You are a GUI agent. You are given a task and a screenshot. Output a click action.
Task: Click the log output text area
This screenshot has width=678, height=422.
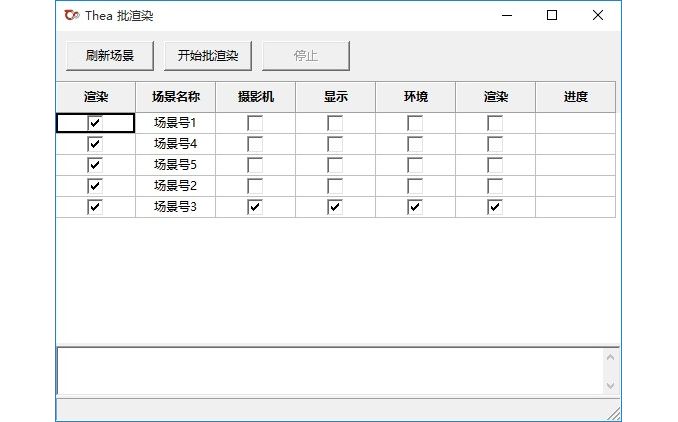(x=330, y=371)
